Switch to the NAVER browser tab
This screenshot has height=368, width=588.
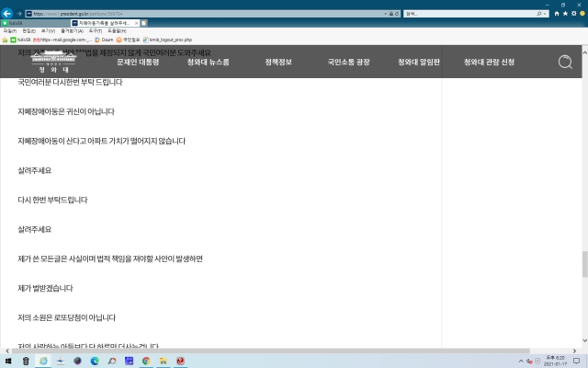tap(35, 23)
